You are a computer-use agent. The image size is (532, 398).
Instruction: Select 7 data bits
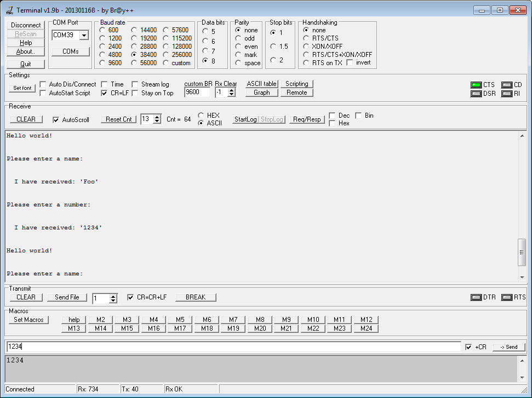pyautogui.click(x=205, y=51)
